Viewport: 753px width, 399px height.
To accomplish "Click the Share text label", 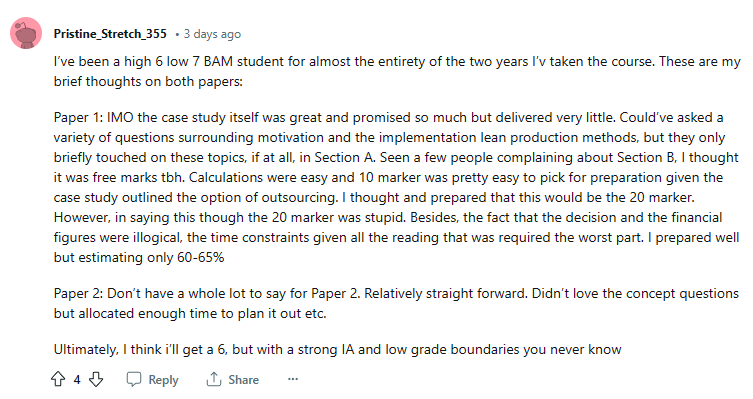I will tap(243, 380).
